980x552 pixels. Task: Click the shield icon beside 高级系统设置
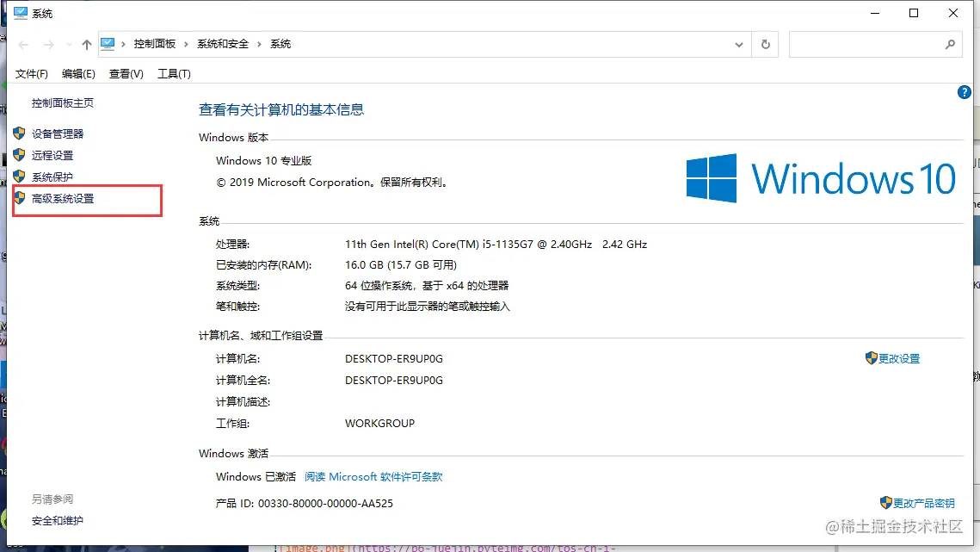pyautogui.click(x=20, y=198)
